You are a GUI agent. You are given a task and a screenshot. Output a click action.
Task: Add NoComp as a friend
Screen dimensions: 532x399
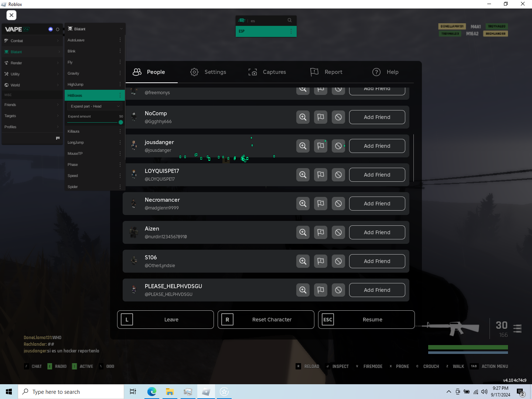click(x=377, y=117)
